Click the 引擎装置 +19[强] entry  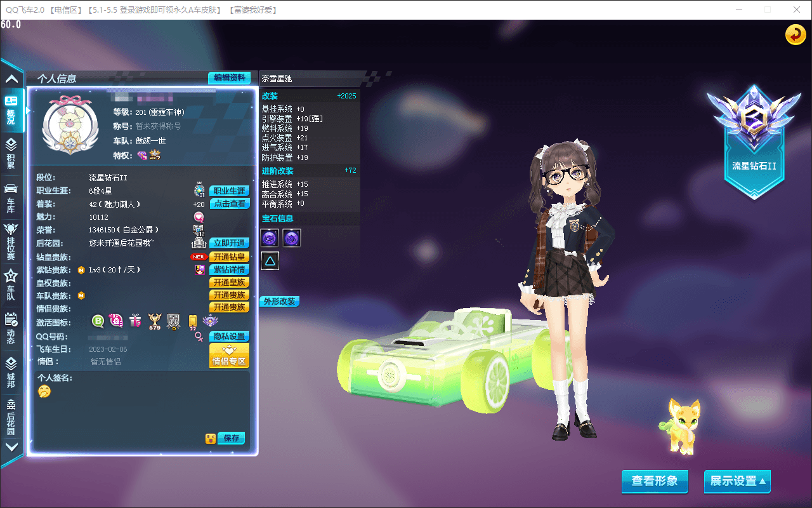click(293, 119)
